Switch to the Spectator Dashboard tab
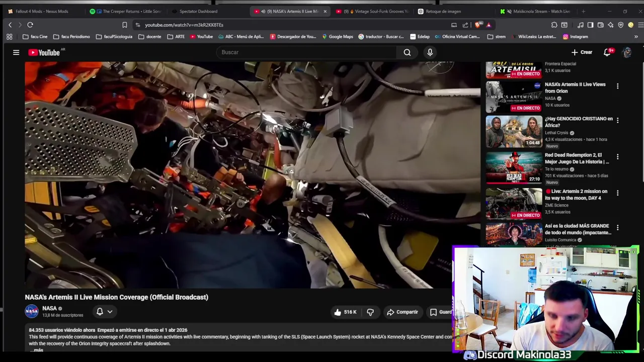 (x=207, y=11)
